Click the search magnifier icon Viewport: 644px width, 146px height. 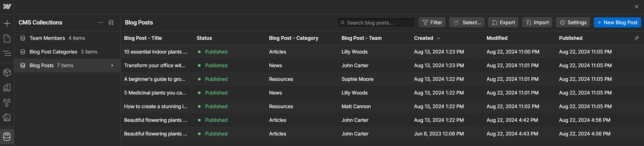pos(343,22)
